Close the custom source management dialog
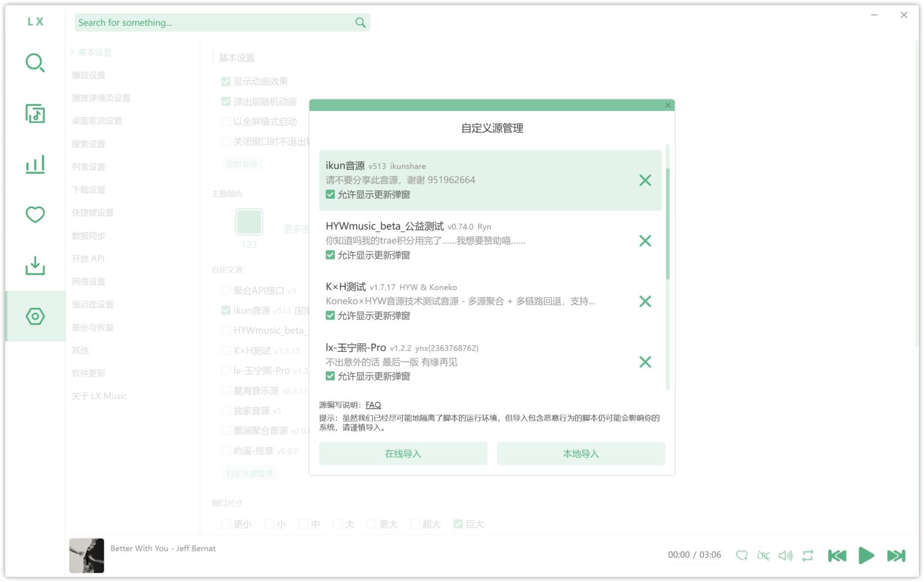 point(668,105)
